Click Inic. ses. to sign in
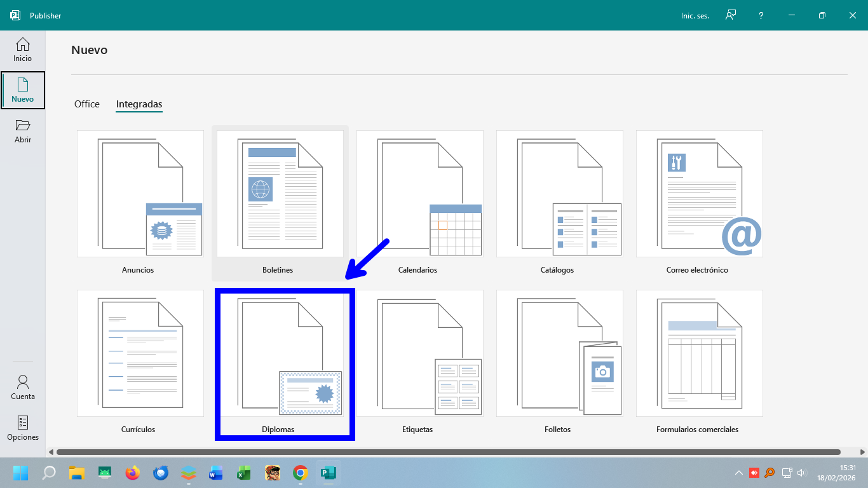This screenshot has width=868, height=488. pyautogui.click(x=695, y=15)
